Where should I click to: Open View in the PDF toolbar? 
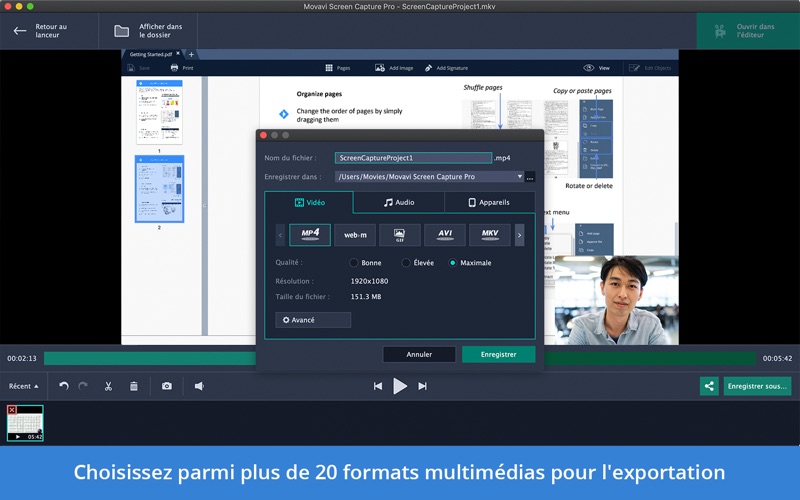(596, 68)
